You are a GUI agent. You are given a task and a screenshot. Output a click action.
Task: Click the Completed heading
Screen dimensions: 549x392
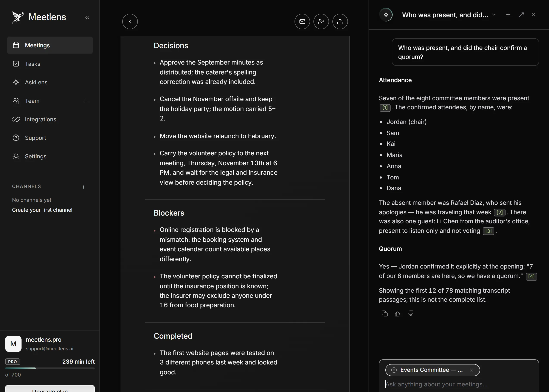click(x=173, y=336)
